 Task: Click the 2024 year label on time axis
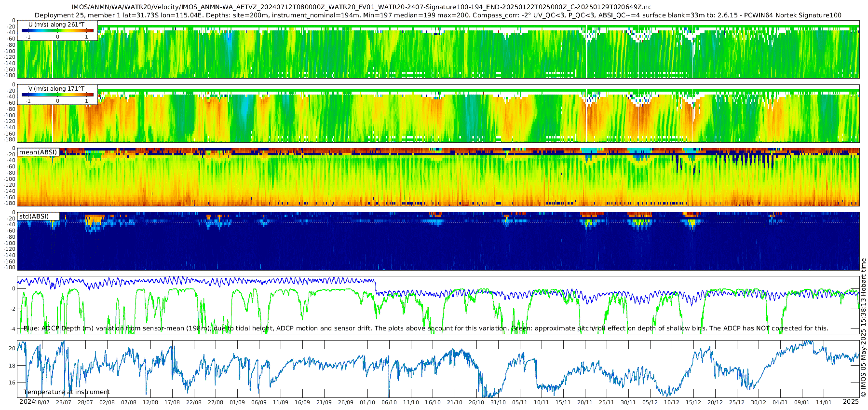click(27, 402)
